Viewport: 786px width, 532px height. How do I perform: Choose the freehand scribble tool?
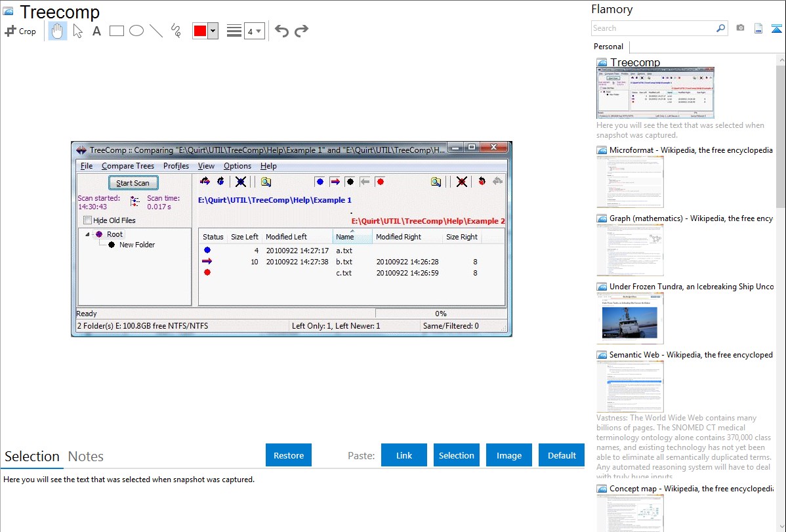coord(176,31)
